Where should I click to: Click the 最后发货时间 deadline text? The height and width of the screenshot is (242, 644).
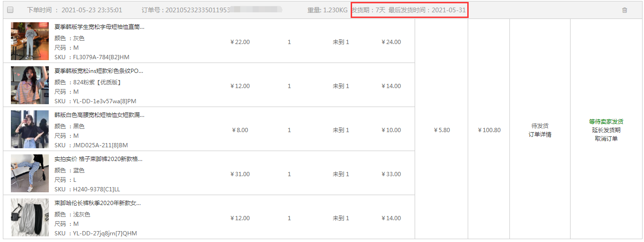(x=427, y=10)
